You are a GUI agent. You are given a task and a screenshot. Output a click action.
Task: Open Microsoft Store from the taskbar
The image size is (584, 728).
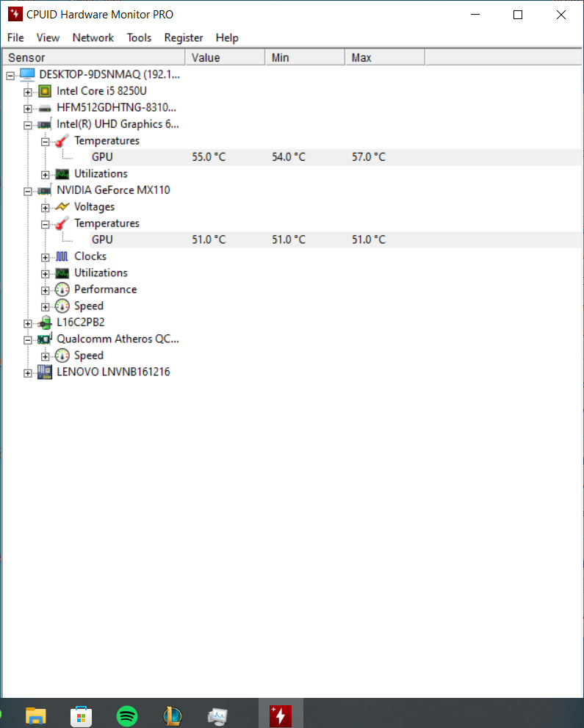point(82,716)
